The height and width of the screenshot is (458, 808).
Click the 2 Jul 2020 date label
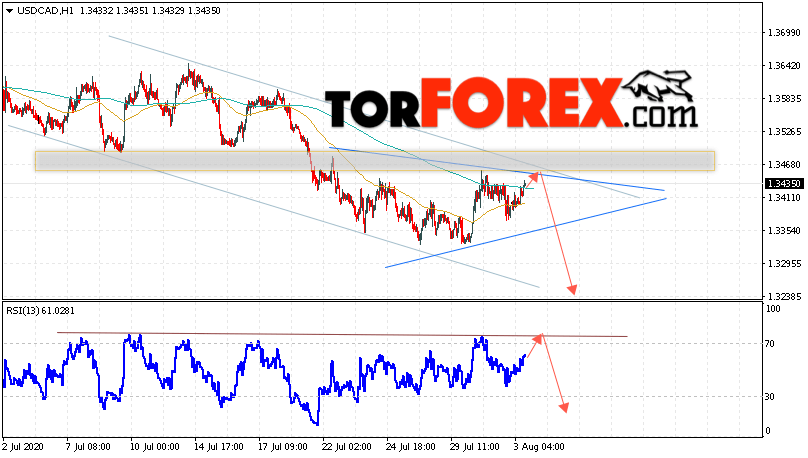click(x=23, y=447)
